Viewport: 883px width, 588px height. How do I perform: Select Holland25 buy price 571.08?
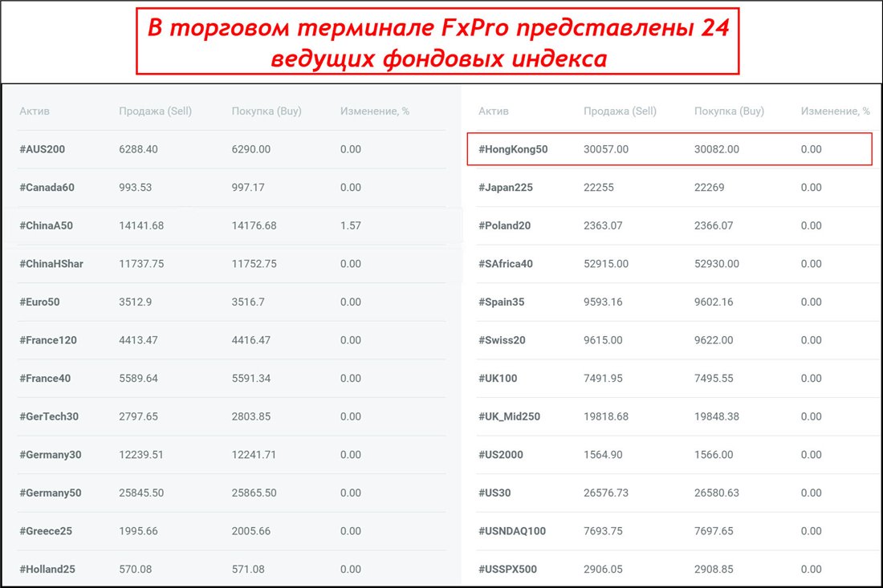[248, 570]
